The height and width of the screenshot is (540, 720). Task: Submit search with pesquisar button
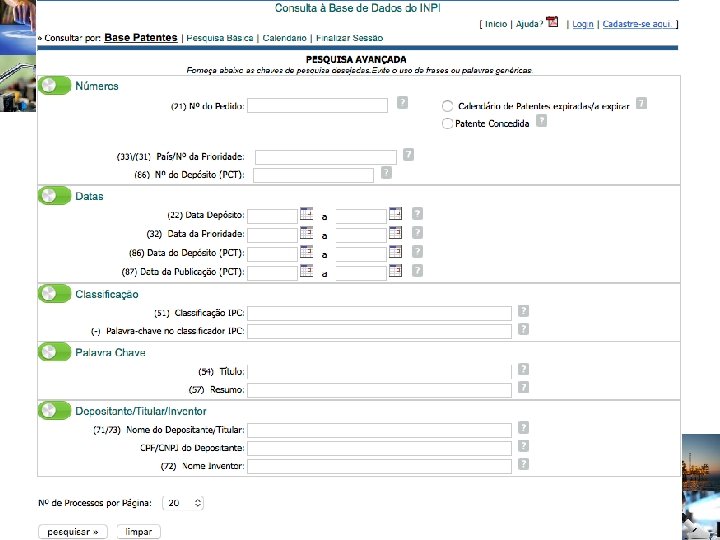[73, 532]
